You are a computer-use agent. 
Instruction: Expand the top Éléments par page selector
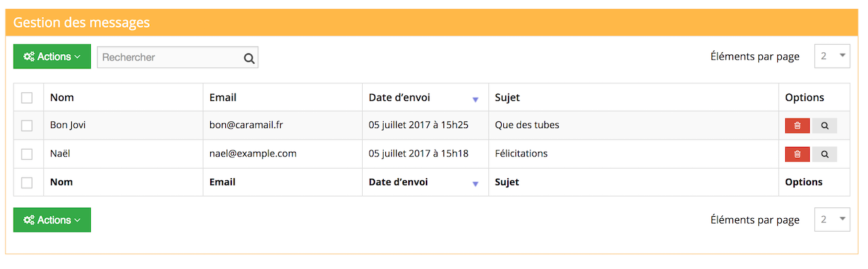[x=832, y=56]
